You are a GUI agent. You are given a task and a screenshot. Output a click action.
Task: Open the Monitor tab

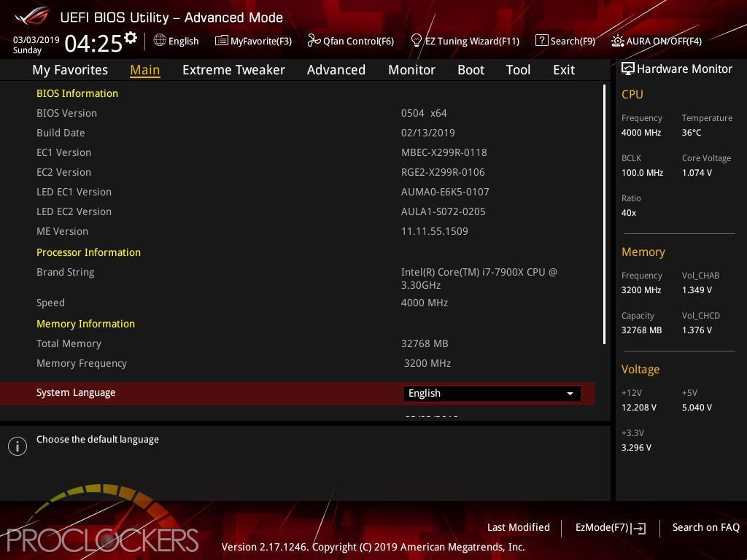point(411,70)
